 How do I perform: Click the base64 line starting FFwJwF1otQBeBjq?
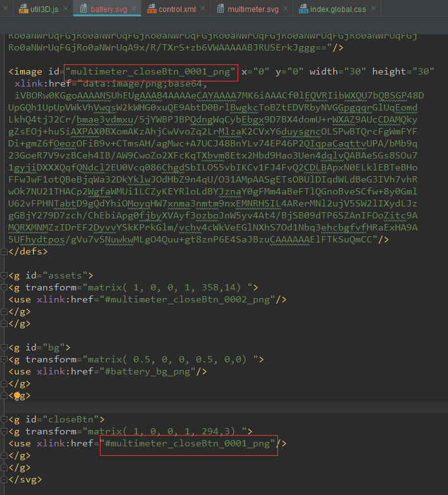tap(213, 179)
